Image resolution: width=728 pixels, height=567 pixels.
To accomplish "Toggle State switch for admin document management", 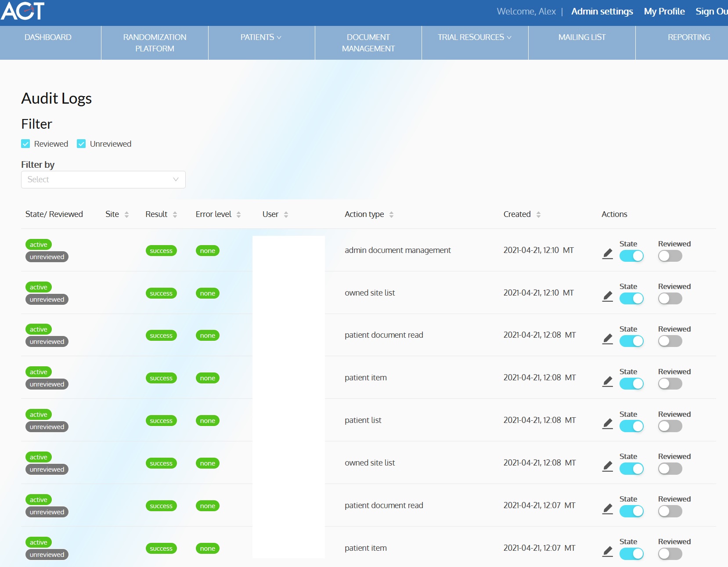I will tap(631, 256).
